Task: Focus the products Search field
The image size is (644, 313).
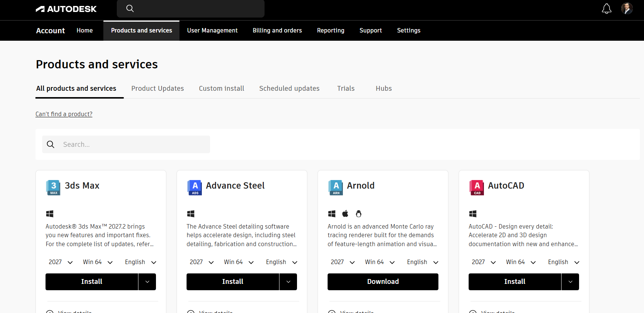Action: 126,144
